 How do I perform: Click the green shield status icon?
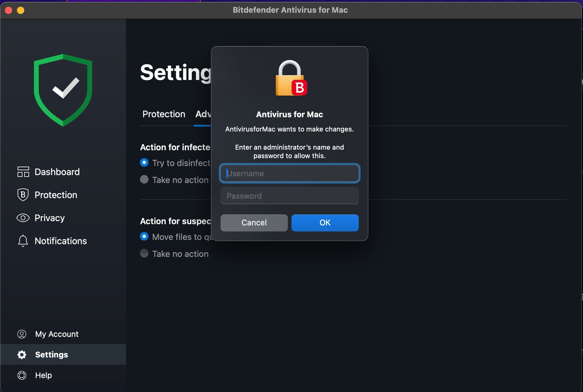pos(63,90)
